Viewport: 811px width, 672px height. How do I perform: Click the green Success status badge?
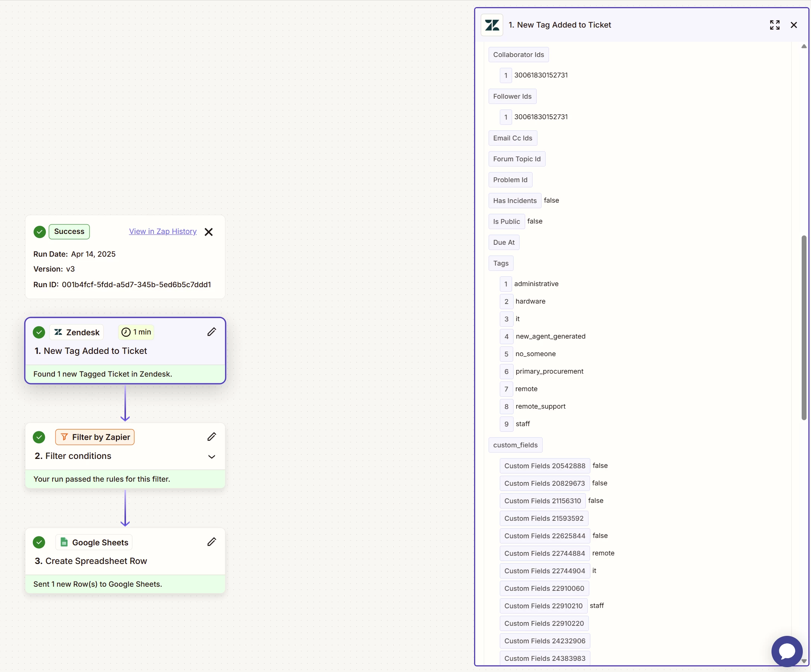[x=69, y=232]
